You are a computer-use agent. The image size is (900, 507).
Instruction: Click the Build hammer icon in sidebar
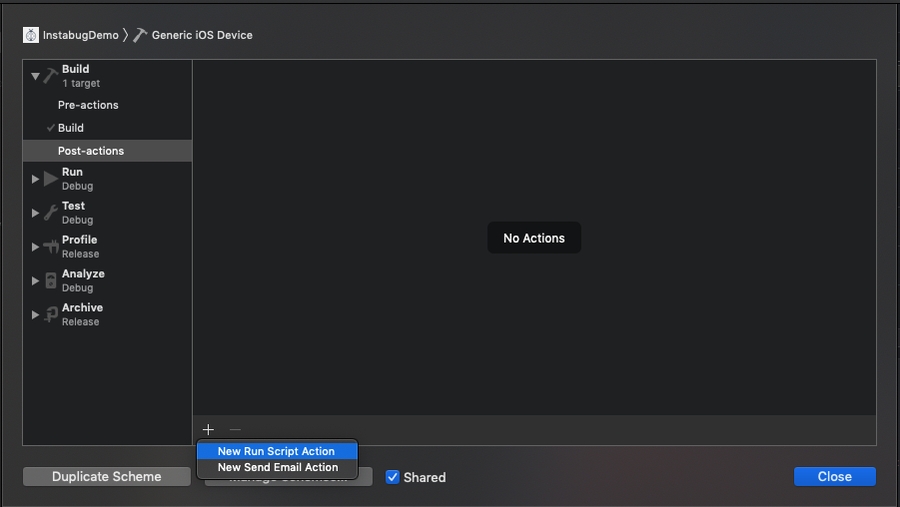(50, 76)
